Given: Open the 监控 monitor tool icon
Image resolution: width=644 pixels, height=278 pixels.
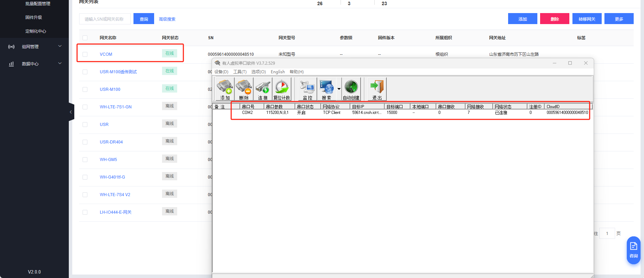Looking at the screenshot, I should click(308, 89).
